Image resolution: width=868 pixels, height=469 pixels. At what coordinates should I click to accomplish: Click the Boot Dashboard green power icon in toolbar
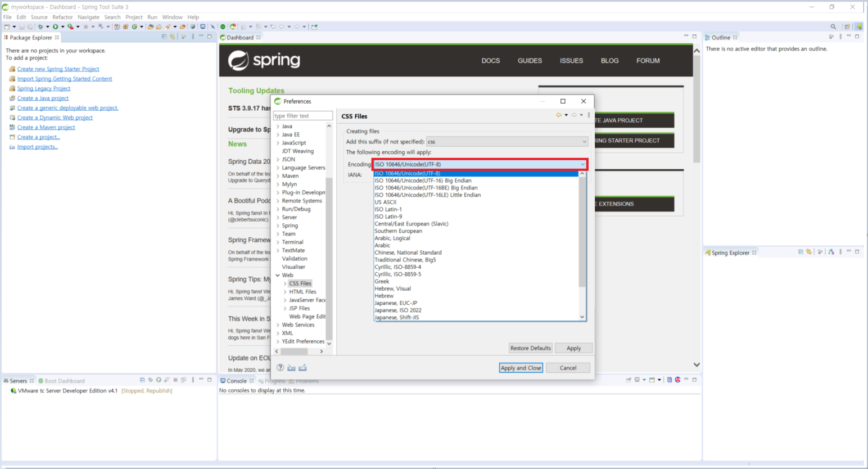coord(223,26)
